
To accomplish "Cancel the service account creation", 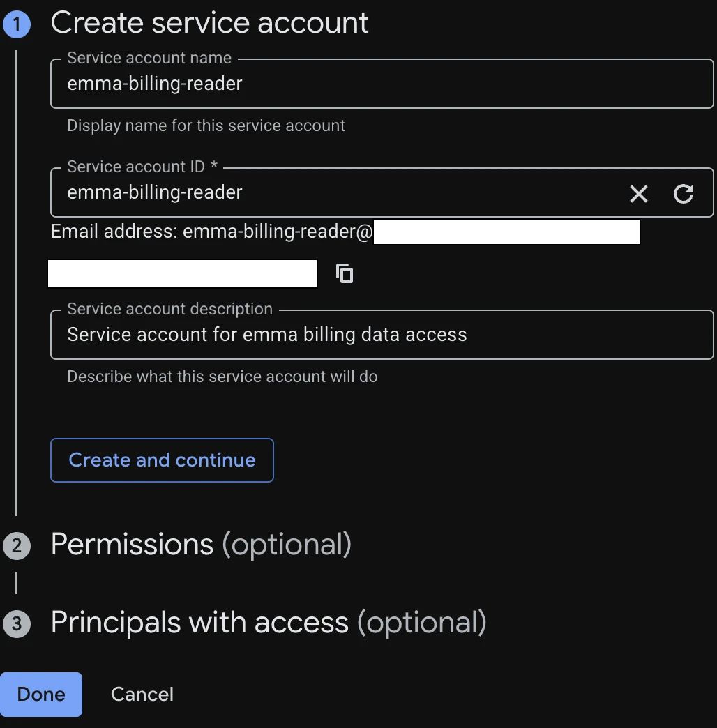I will (x=142, y=694).
